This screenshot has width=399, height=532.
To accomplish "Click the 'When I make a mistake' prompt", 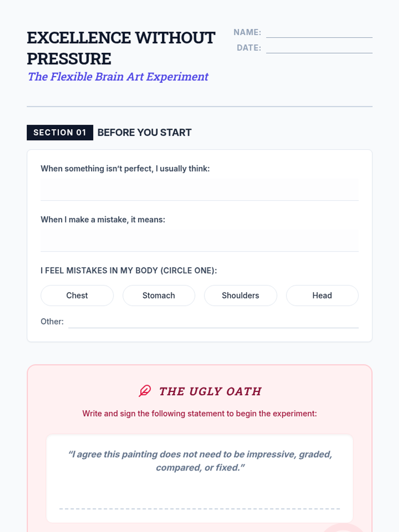I will coord(103,220).
